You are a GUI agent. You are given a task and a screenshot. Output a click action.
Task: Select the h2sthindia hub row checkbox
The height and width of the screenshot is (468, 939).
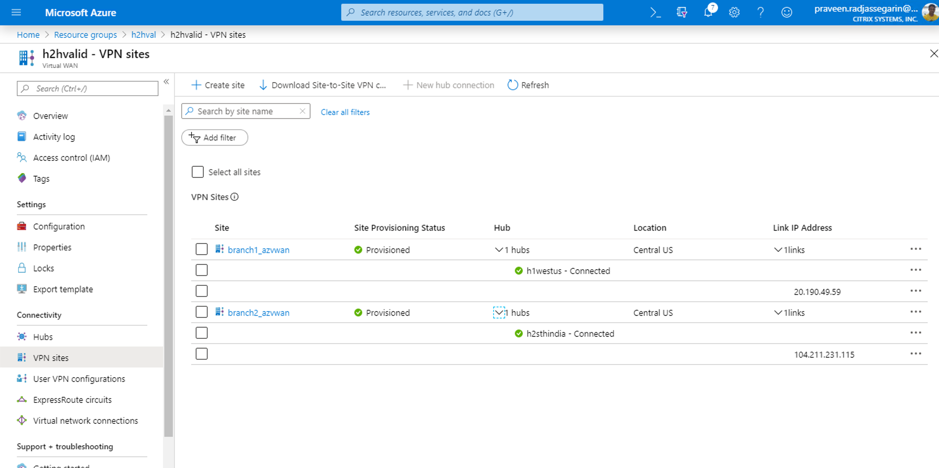pos(202,333)
